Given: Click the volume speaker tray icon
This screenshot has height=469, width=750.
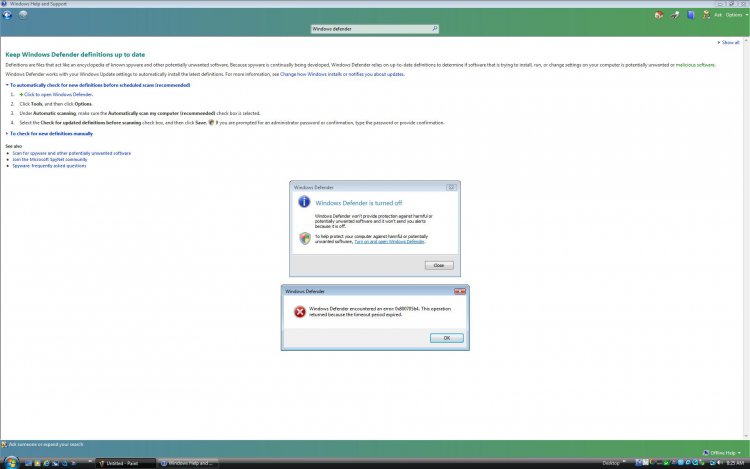Looking at the screenshot, I should [720, 463].
